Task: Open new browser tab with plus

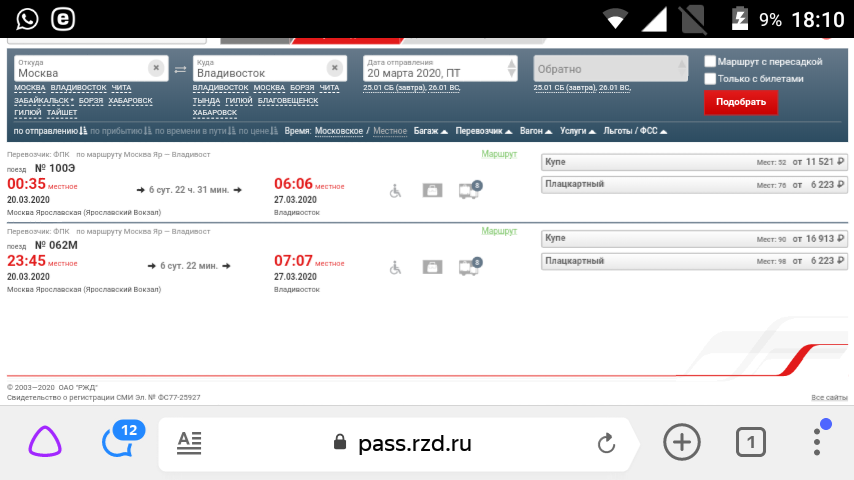Action: [x=682, y=442]
